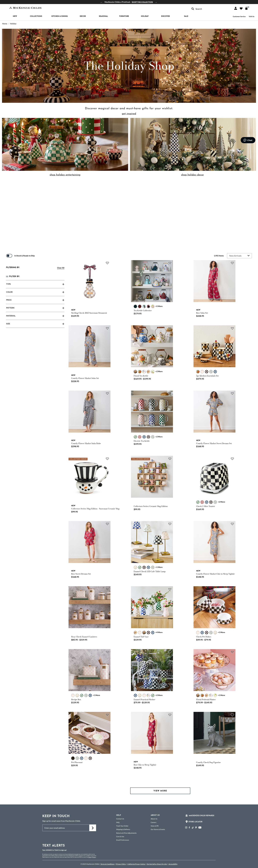The width and height of the screenshot is (258, 868).
Task: Expand the Price filter
Action: pos(35,300)
